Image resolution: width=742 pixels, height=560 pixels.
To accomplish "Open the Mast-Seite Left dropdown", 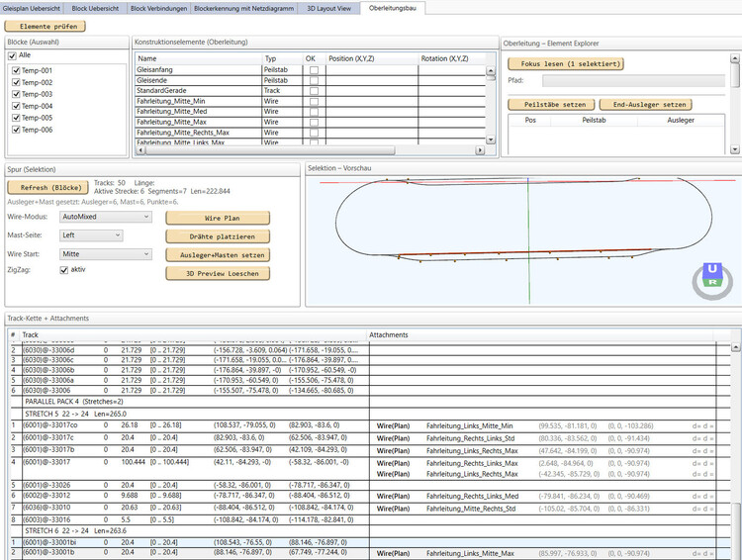I will coord(89,235).
